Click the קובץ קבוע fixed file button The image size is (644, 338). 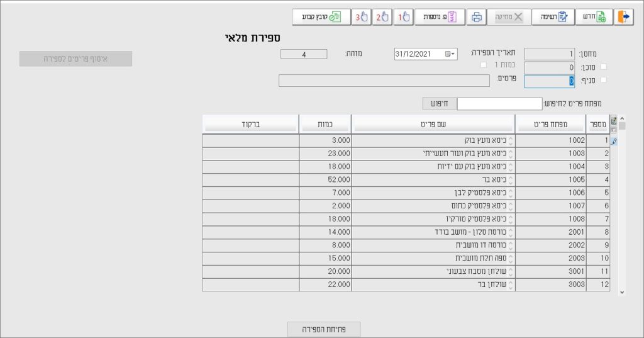pos(321,17)
